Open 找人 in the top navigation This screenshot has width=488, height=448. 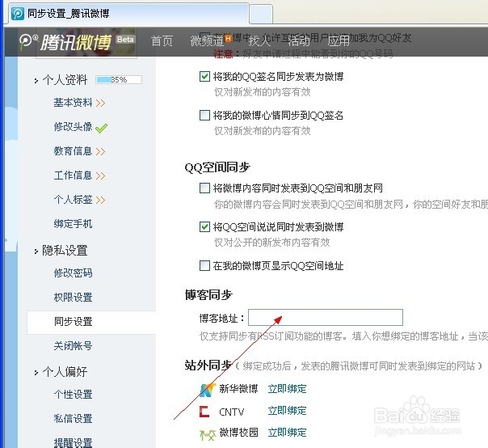tap(259, 40)
